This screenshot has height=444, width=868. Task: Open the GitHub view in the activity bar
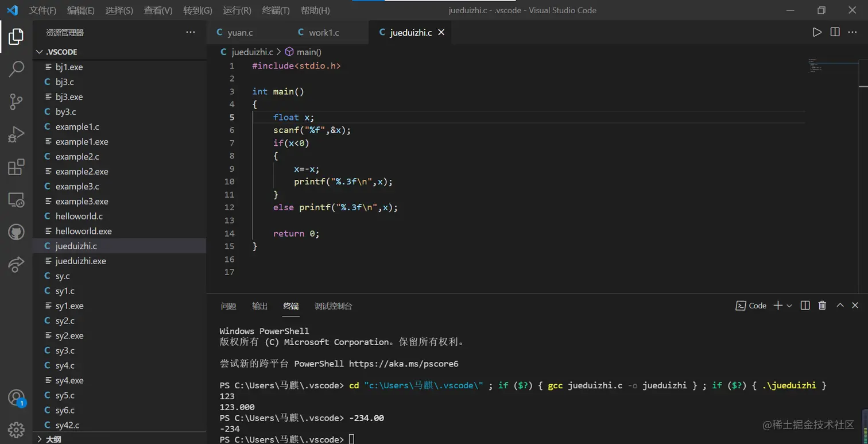[15, 232]
